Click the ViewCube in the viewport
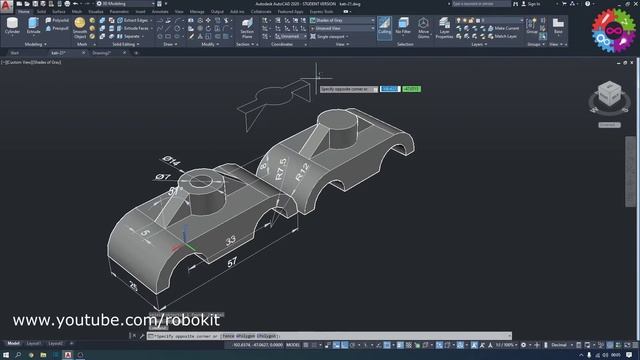 [x=609, y=95]
